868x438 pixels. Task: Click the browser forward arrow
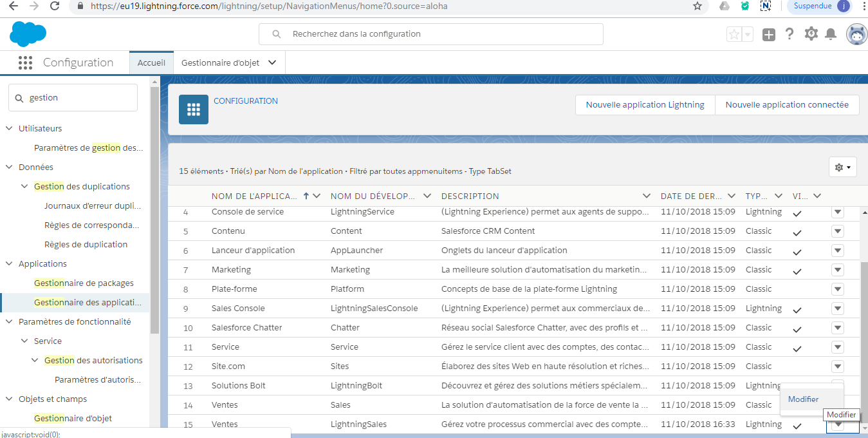(34, 6)
